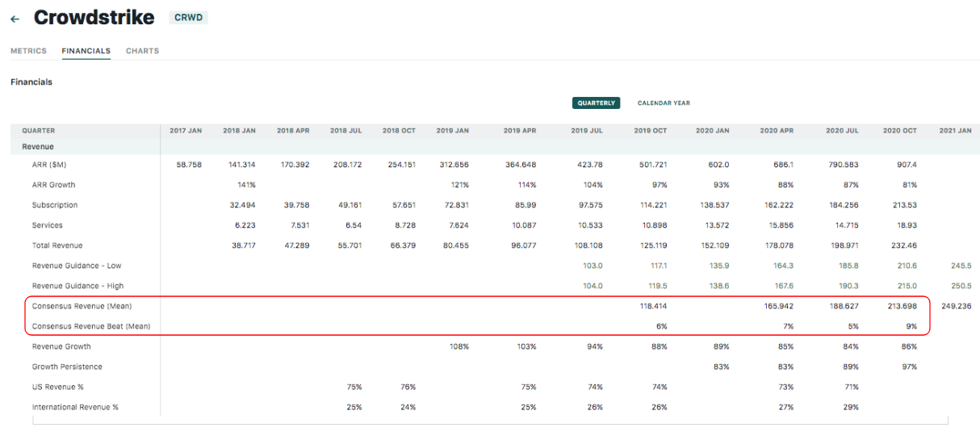
Task: Click the ARR ($M) row label
Action: pyautogui.click(x=50, y=165)
